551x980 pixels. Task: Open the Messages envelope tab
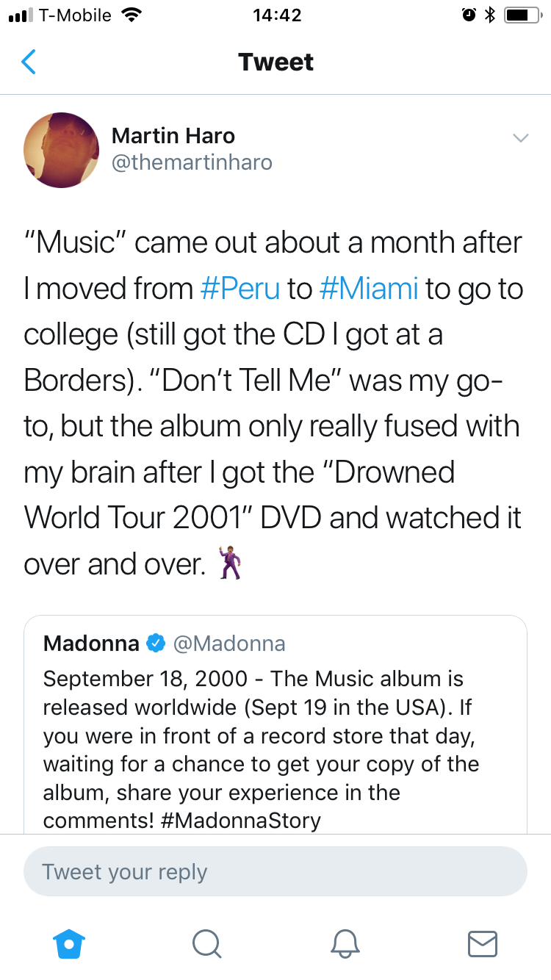[483, 943]
